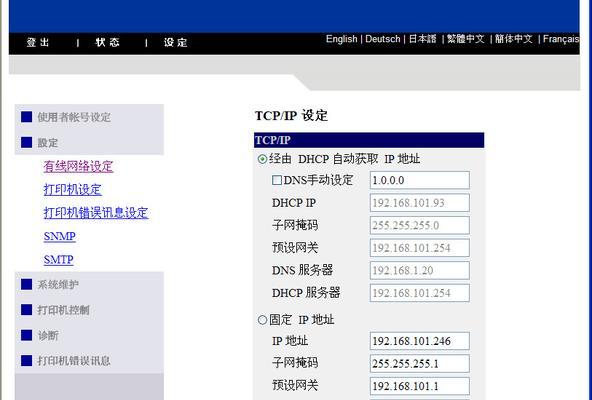Screen dimensions: 592x400
Task: Click blue square icon beside 打印机错误讯息
Action: (x=26, y=360)
